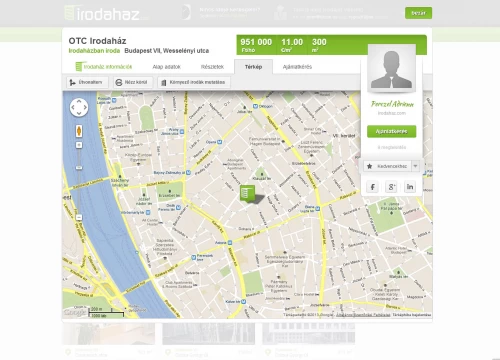
Task: Click the Nézz körül button
Action: coord(133,82)
